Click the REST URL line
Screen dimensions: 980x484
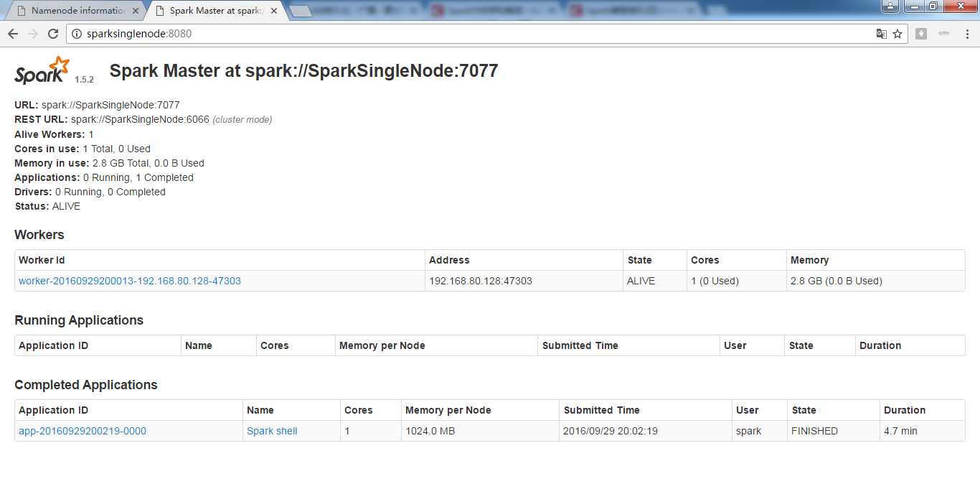tap(143, 120)
